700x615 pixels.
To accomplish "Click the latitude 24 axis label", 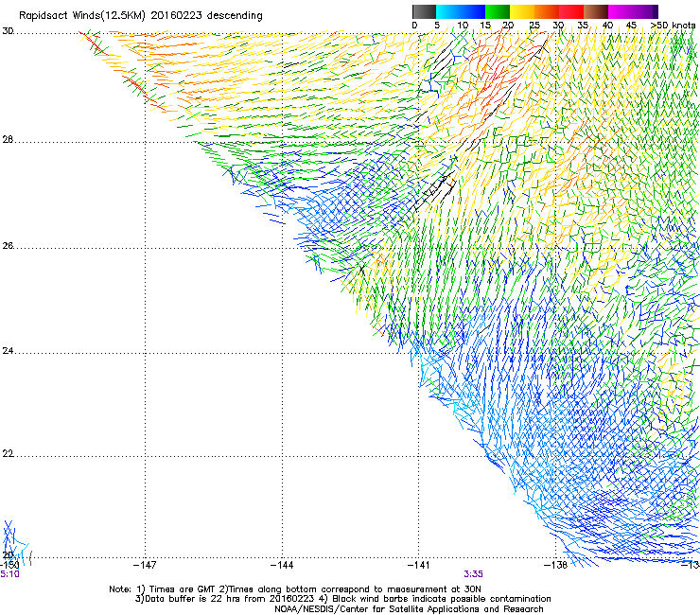I will coord(8,351).
